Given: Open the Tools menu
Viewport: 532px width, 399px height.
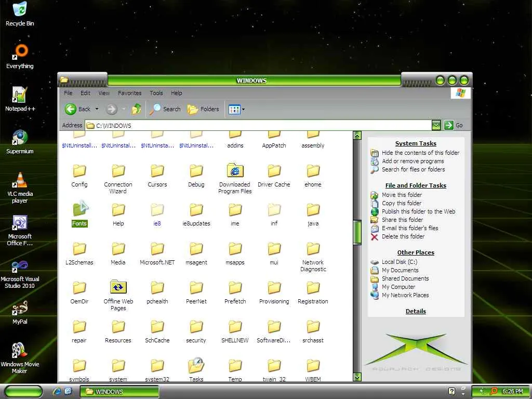Looking at the screenshot, I should coord(156,93).
